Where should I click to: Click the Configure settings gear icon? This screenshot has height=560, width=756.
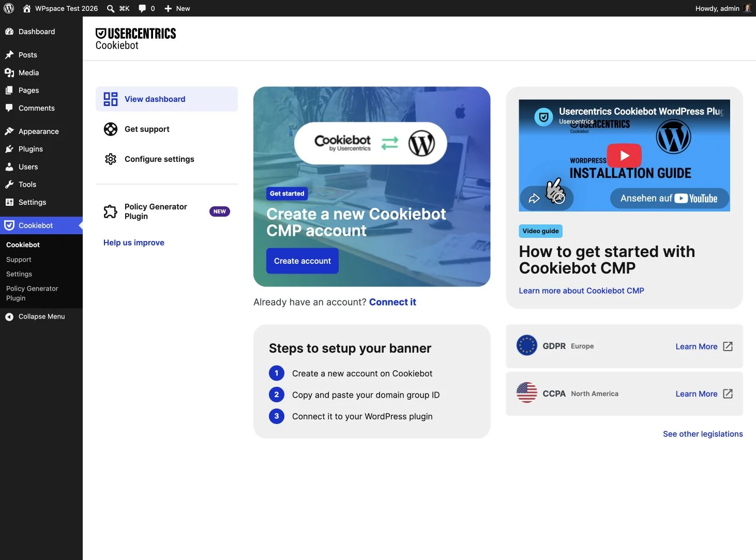(111, 159)
